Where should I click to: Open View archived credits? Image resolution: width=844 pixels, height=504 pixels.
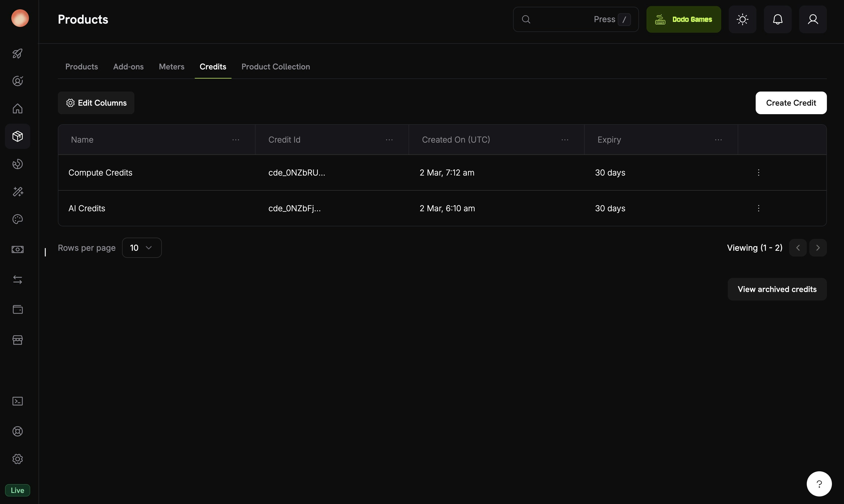[x=777, y=289]
